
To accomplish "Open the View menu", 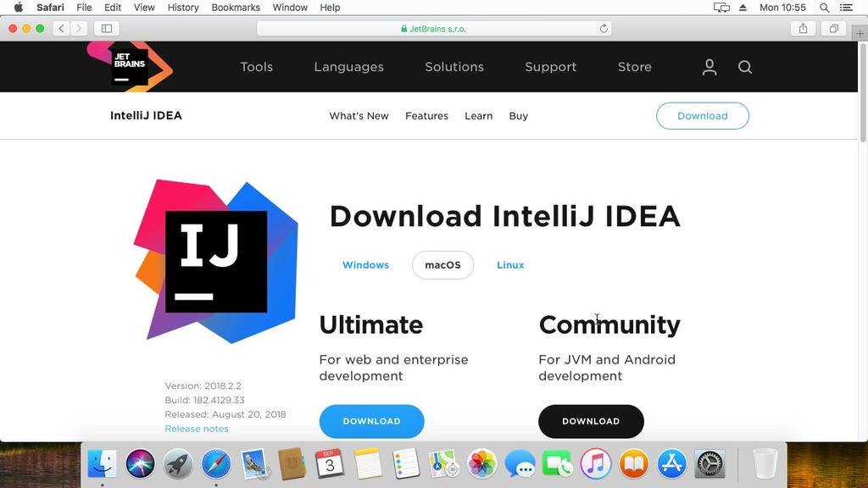I will 144,7.
